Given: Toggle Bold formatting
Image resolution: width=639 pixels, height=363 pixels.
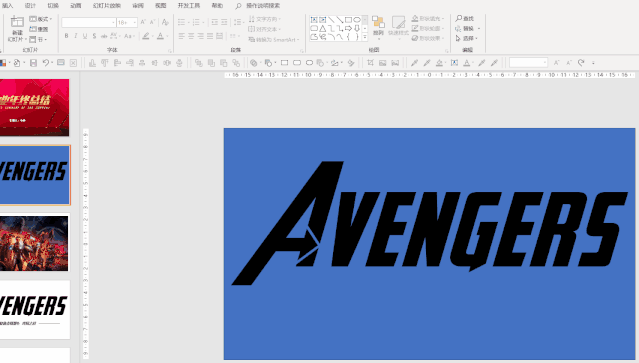Looking at the screenshot, I should 66,36.
